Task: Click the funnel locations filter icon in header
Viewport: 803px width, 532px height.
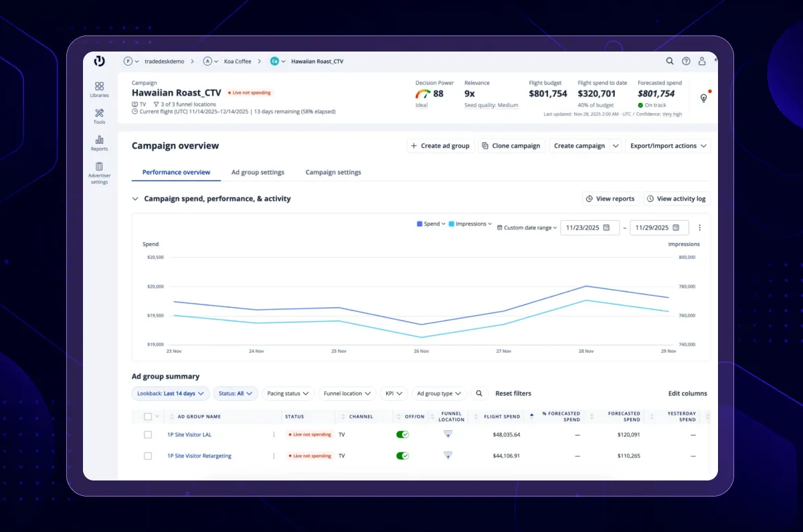Action: tap(156, 104)
